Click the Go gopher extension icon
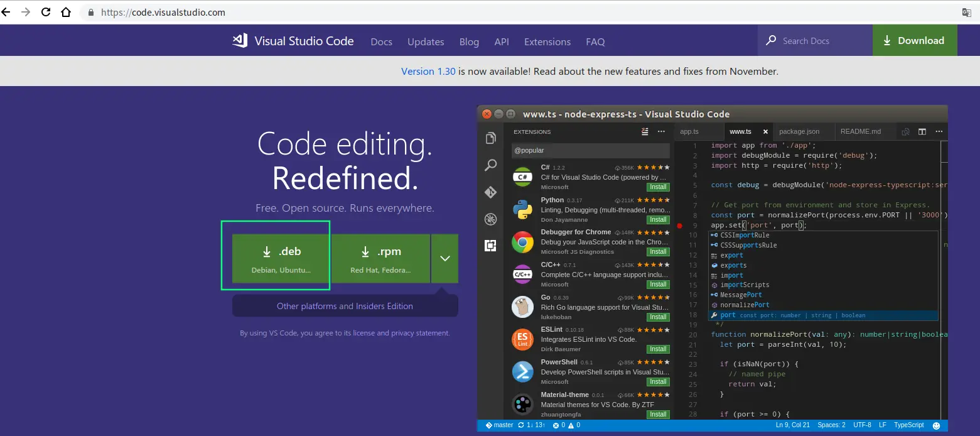This screenshot has width=980, height=436. [522, 307]
